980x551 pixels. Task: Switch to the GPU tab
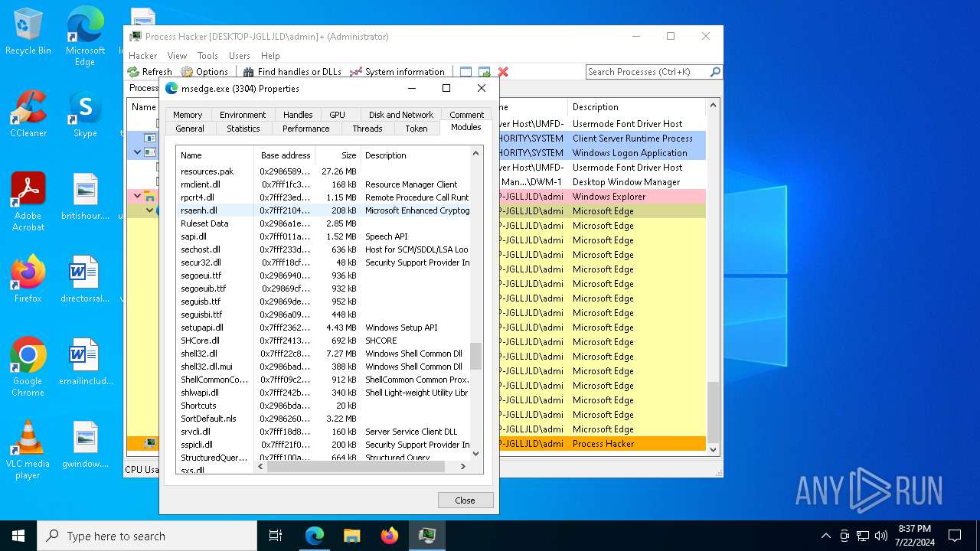click(338, 115)
